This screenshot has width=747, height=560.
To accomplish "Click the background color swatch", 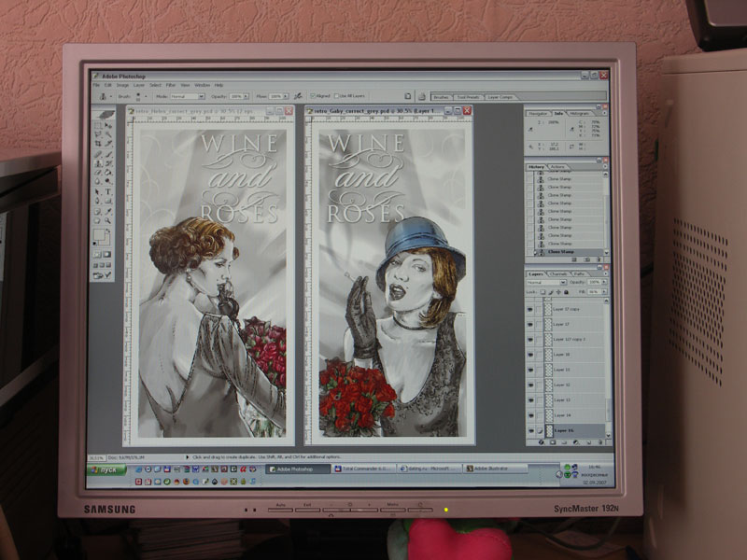I will click(x=106, y=240).
